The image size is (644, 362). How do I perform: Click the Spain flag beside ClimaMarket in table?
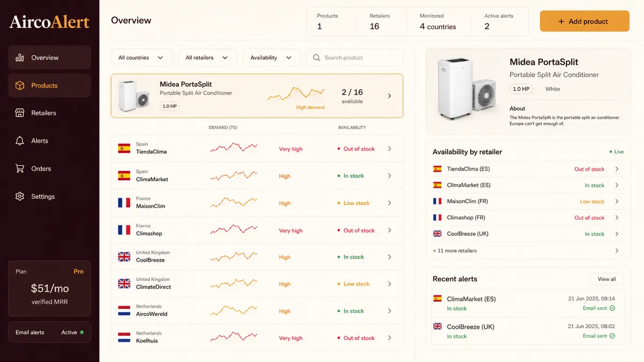pos(124,175)
